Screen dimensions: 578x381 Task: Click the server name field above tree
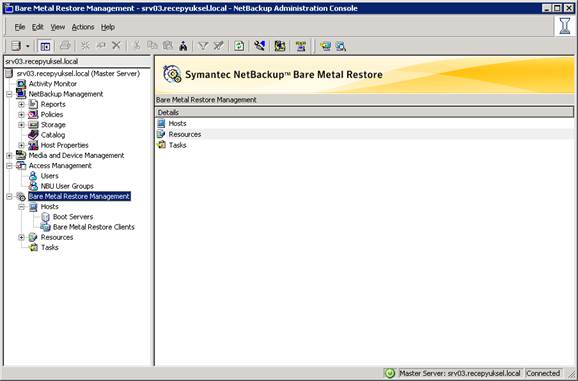77,61
